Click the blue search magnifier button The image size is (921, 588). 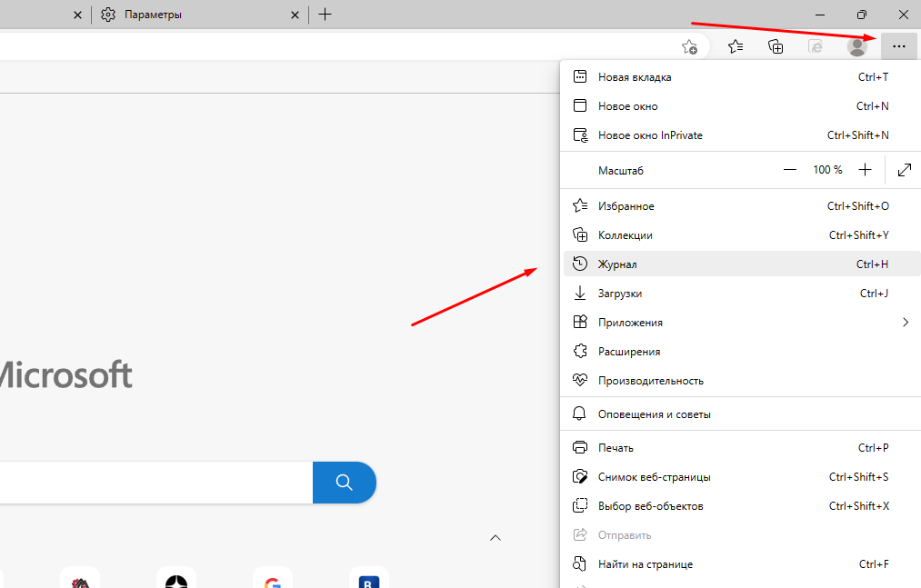[x=344, y=482]
